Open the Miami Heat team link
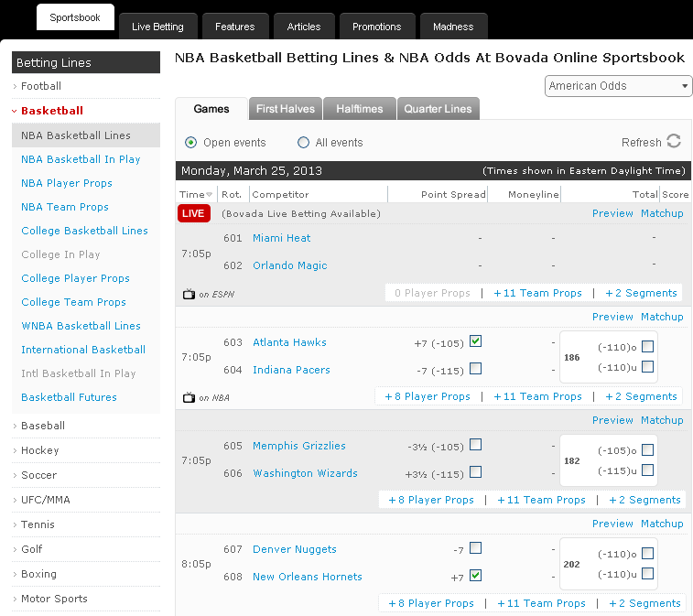The image size is (693, 616). coord(281,238)
